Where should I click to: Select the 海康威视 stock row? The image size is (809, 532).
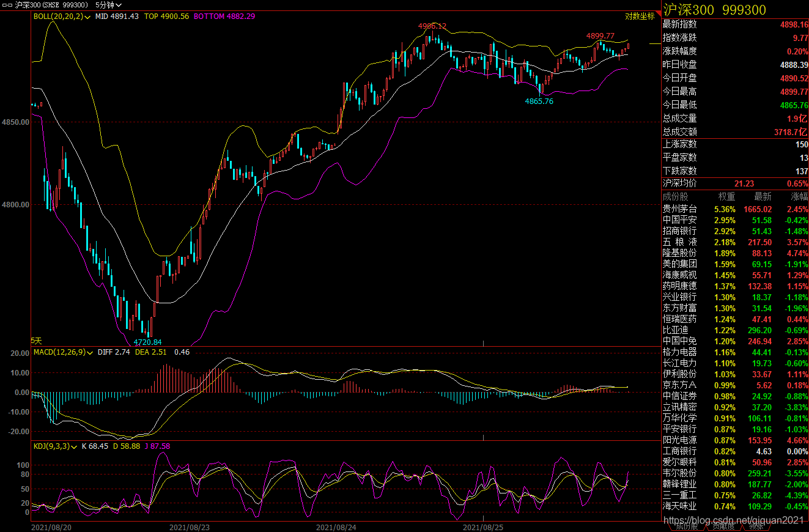(x=736, y=275)
